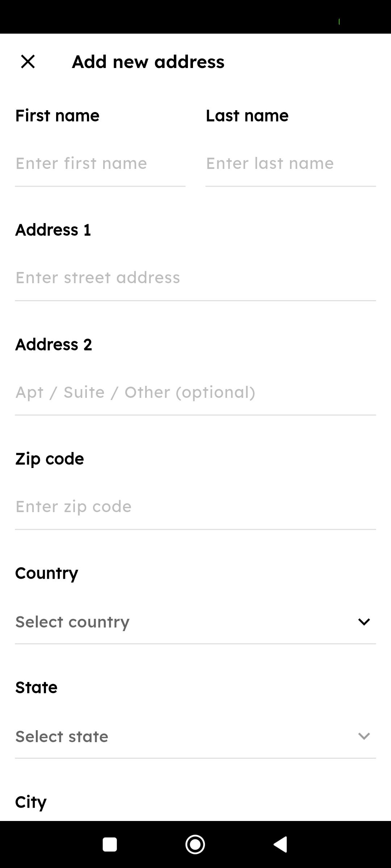Click the Add new address title

[148, 61]
